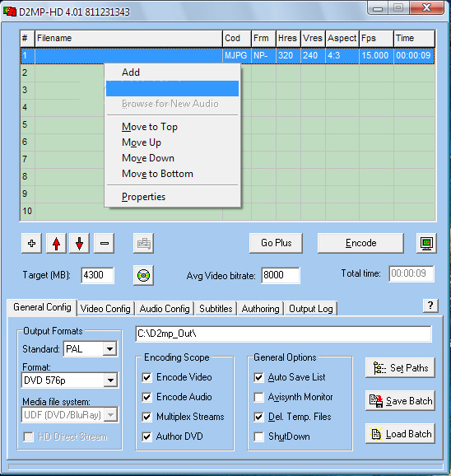This screenshot has height=476, width=451.
Task: Select Move Down menu item
Action: 172,158
